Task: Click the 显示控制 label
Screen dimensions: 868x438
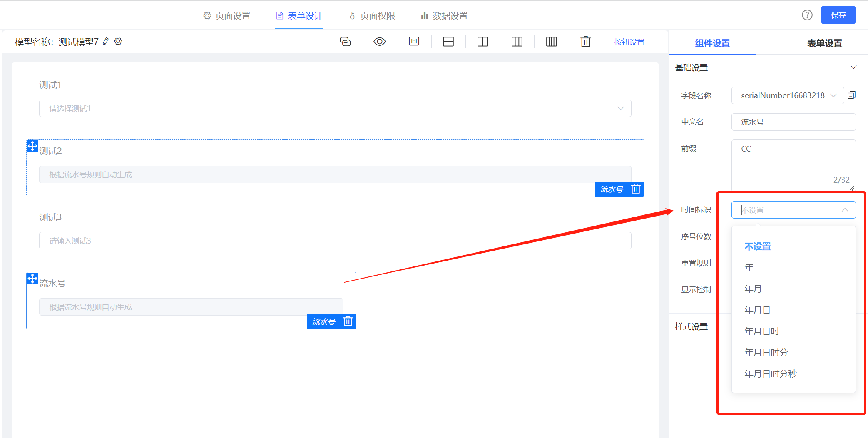Action: (696, 290)
